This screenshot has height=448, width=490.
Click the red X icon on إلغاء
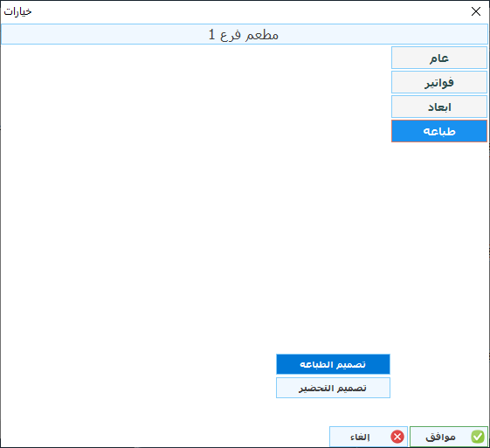click(397, 437)
